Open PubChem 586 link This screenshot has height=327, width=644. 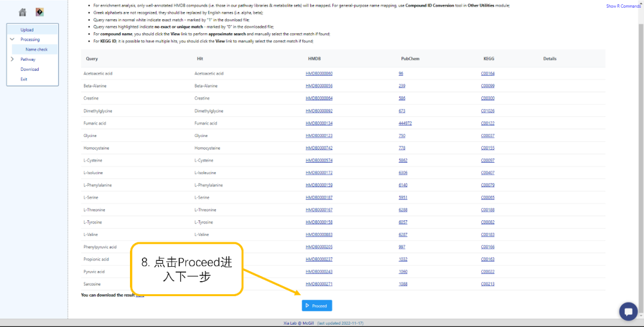pos(402,98)
